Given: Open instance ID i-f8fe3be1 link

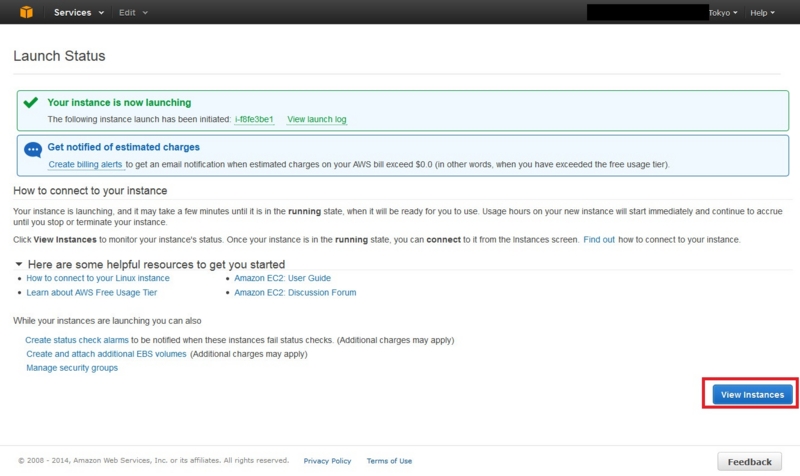Looking at the screenshot, I should coord(254,119).
